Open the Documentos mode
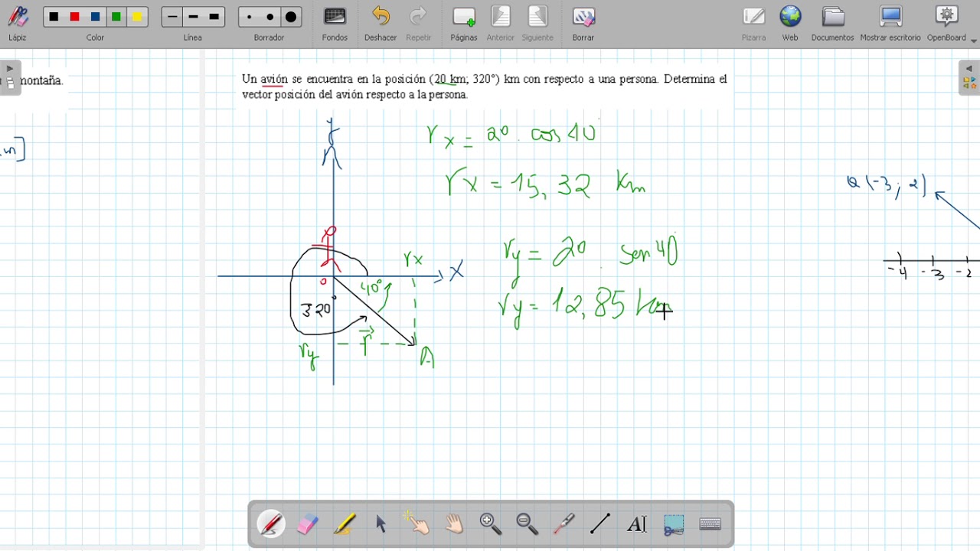980x551 pixels. [x=832, y=23]
